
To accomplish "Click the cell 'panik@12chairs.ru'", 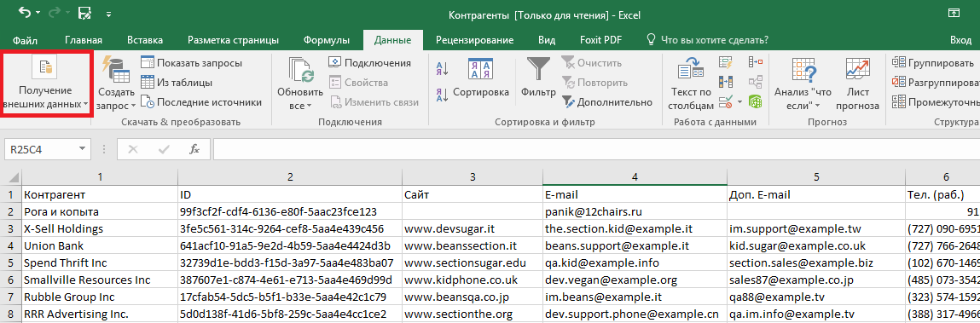I will point(635,212).
